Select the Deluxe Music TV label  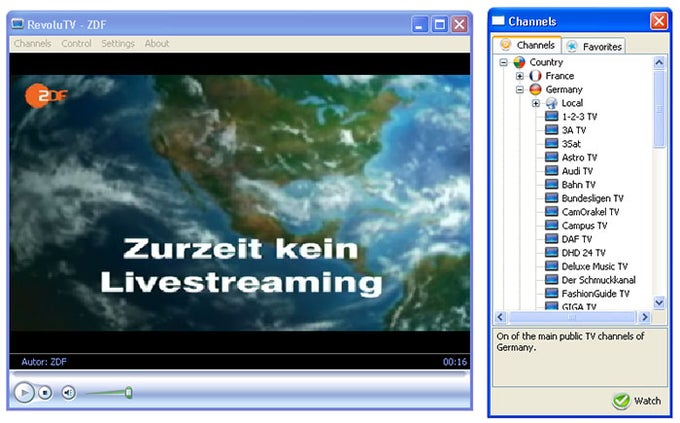coord(595,266)
